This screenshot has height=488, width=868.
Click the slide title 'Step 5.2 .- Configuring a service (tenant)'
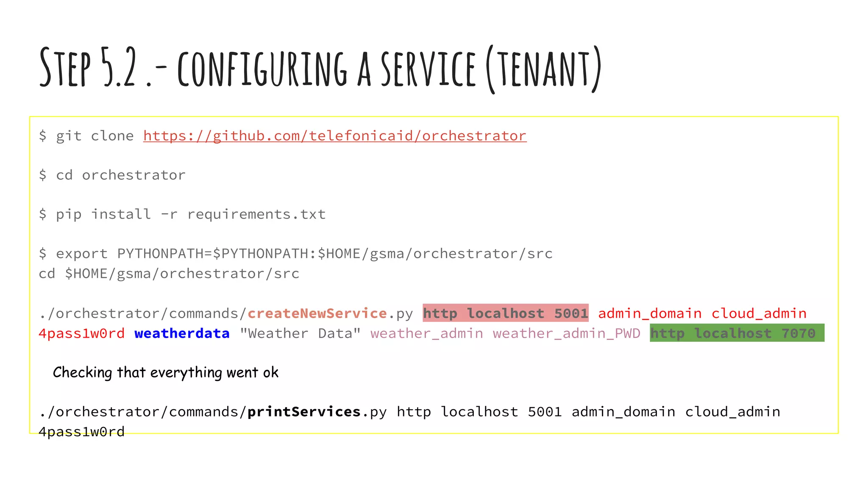point(320,68)
